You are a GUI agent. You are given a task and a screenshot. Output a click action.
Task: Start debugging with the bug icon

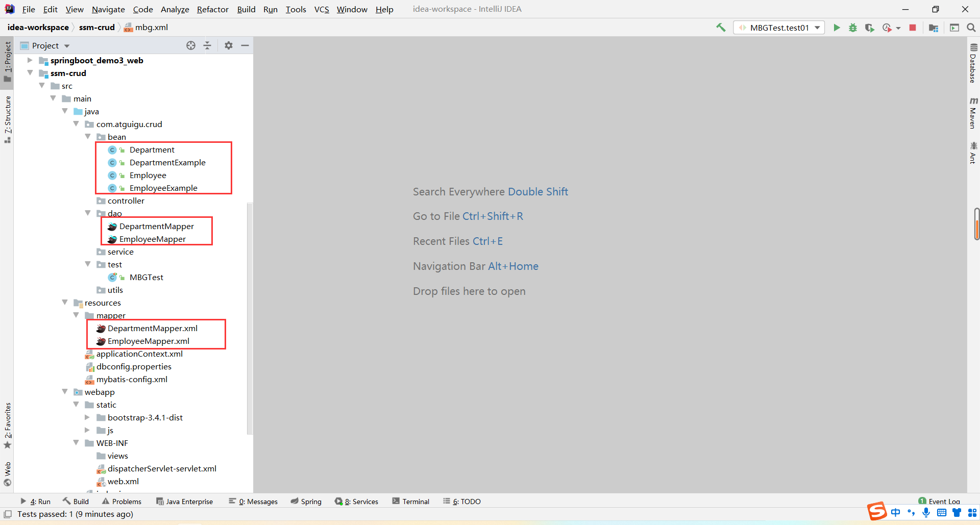853,28
